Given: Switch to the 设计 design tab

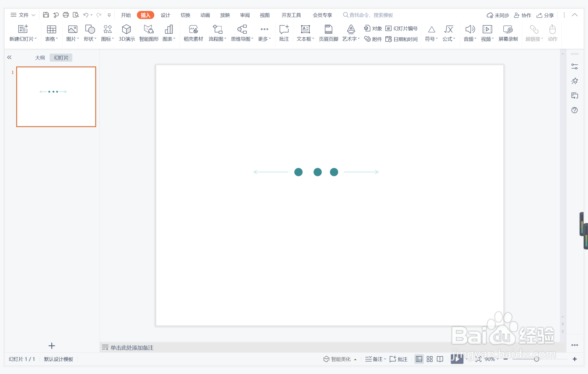Looking at the screenshot, I should click(165, 15).
